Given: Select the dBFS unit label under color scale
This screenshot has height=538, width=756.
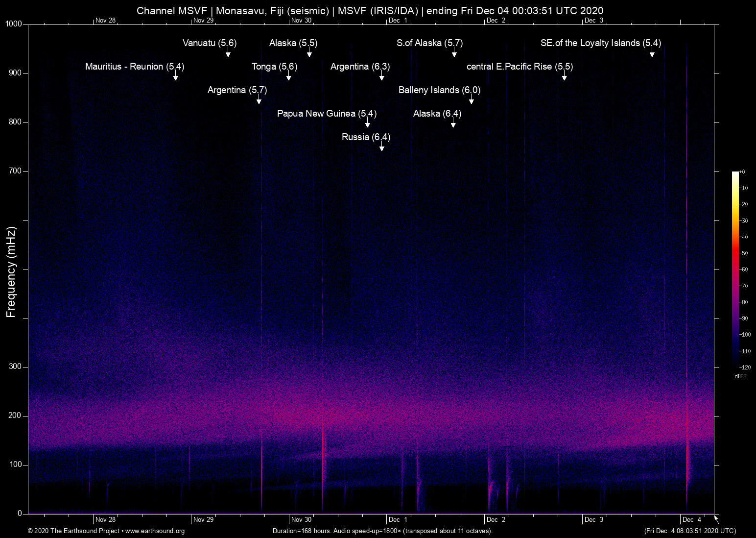Looking at the screenshot, I should click(x=741, y=376).
